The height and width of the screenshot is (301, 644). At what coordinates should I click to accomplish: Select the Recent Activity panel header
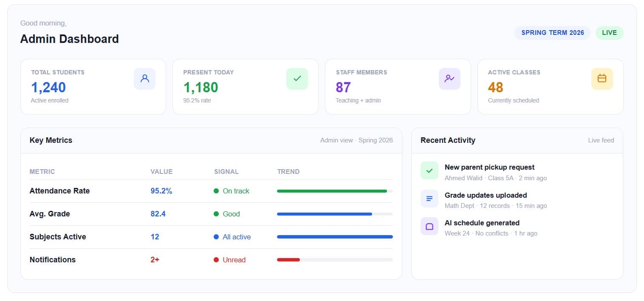click(448, 140)
